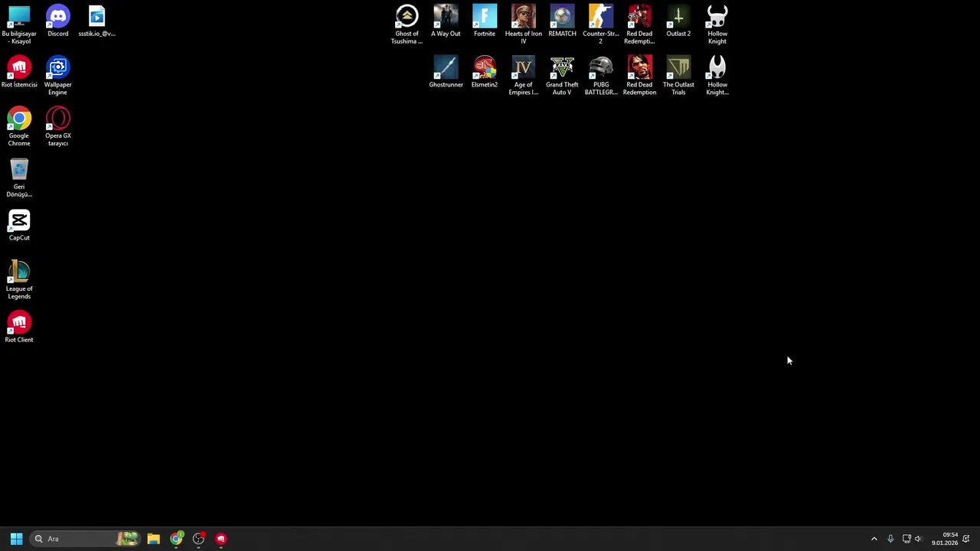The width and height of the screenshot is (980, 551).
Task: Switch to Chrome in the taskbar
Action: (176, 539)
